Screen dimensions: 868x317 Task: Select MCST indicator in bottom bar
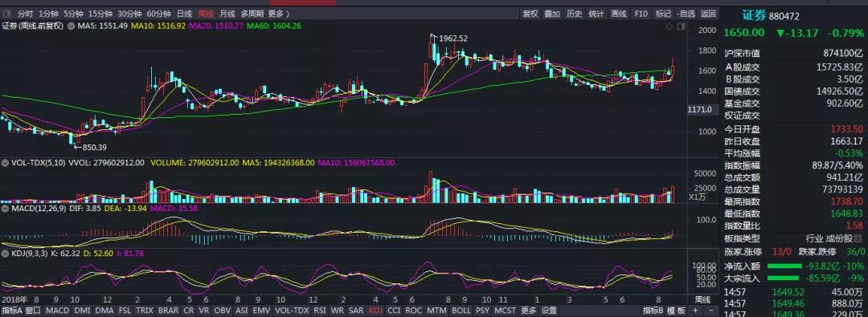click(x=505, y=311)
